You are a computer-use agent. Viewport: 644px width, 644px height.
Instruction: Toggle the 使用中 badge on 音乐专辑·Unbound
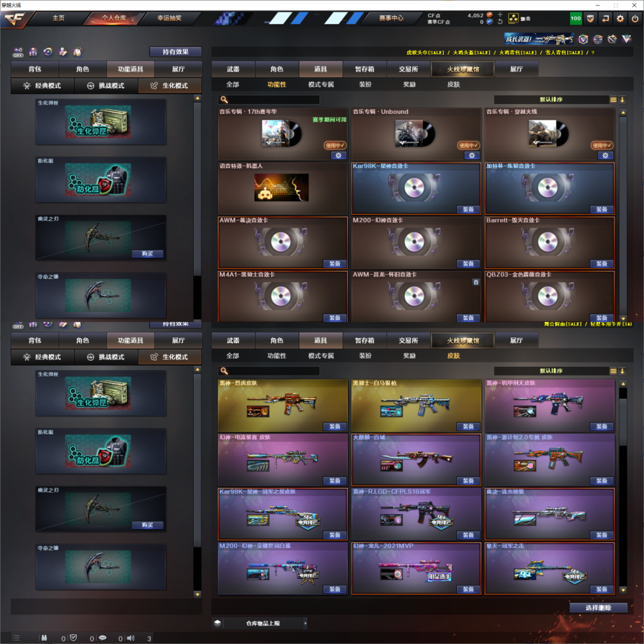click(x=469, y=145)
